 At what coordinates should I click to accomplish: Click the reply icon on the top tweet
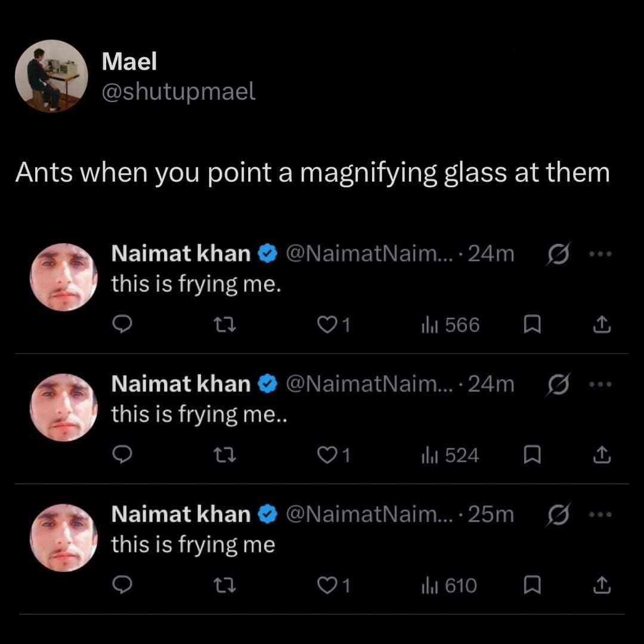(123, 325)
